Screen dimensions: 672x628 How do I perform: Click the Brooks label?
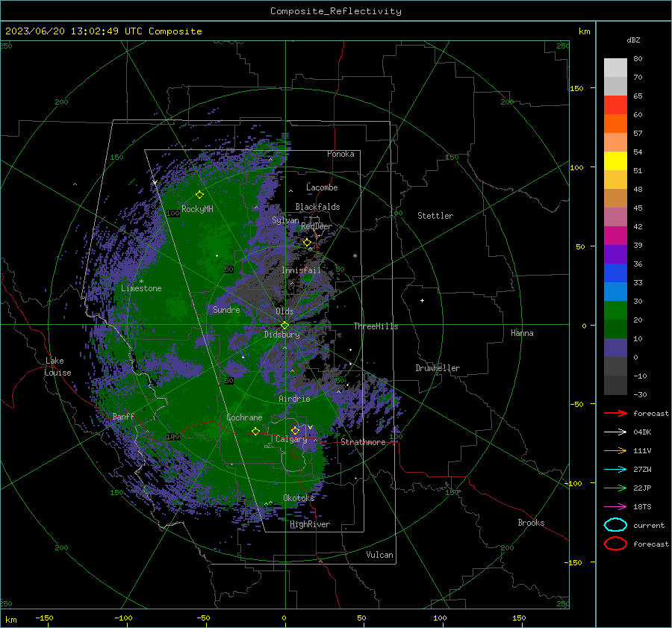[x=531, y=523]
